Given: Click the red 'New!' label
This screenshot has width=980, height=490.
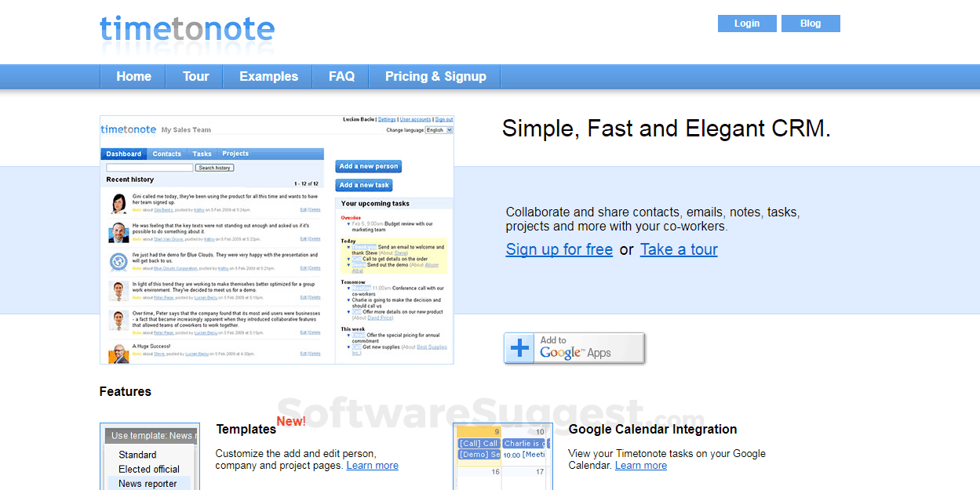Looking at the screenshot, I should 291,422.
